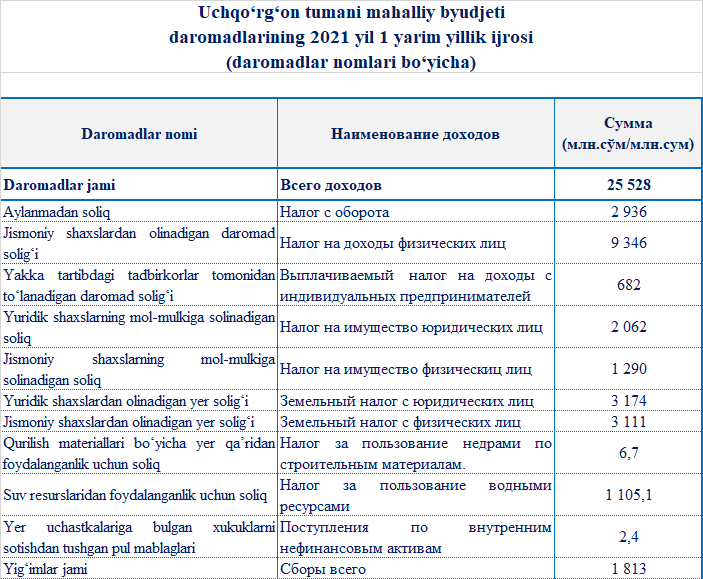Click 'Yuridik shaxslardan olinadigan yer solig'i' cell
Screen dimensions: 703x579
coord(126,401)
